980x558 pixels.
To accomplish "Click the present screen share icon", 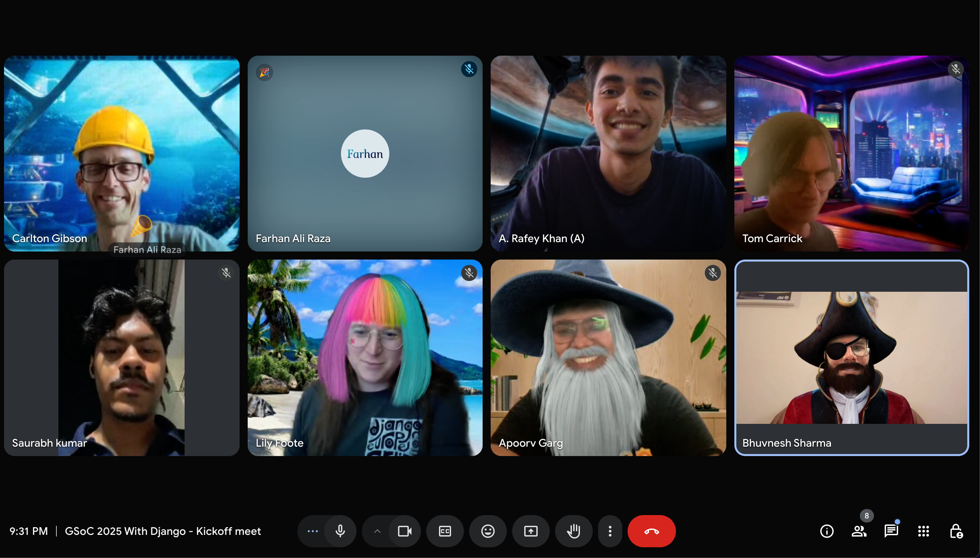I will click(531, 531).
